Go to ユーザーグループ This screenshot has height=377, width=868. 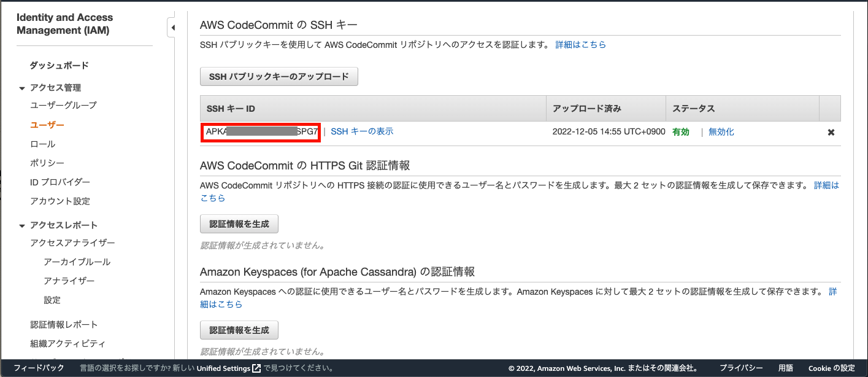tap(64, 106)
